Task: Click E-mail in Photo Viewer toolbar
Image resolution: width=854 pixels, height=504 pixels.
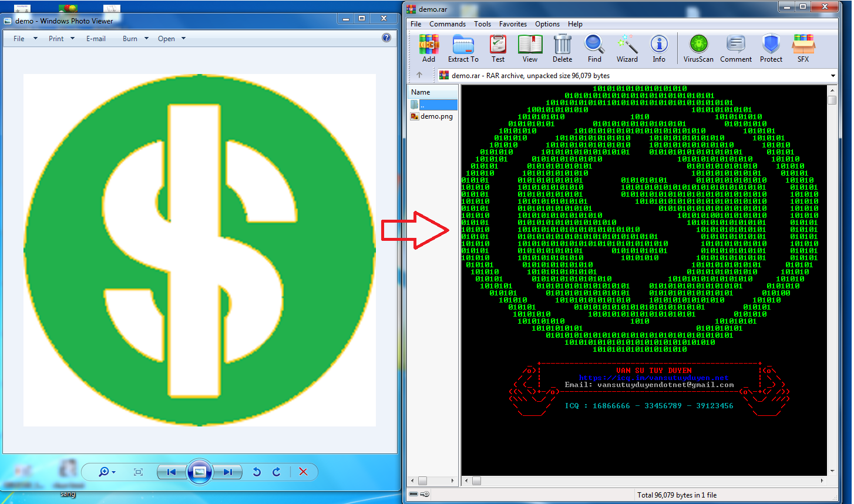Action: coord(96,39)
